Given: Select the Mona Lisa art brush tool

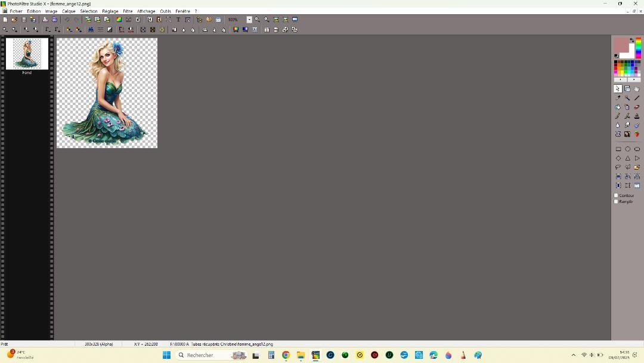Looking at the screenshot, I should [x=627, y=134].
